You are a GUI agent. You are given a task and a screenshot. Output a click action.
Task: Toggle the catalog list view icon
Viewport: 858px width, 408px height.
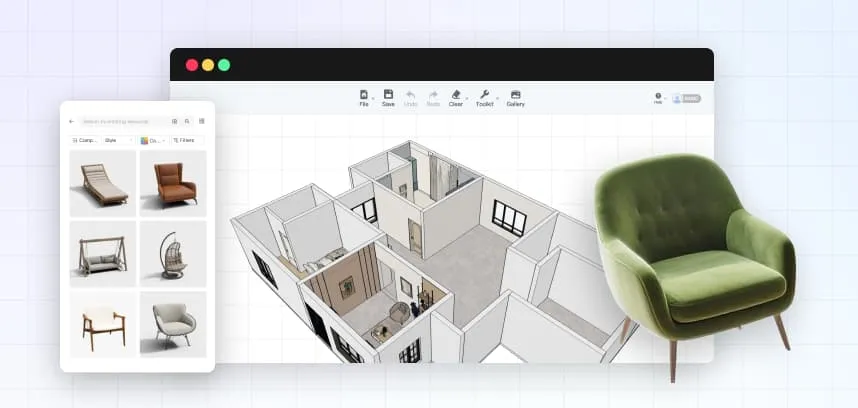coord(201,121)
